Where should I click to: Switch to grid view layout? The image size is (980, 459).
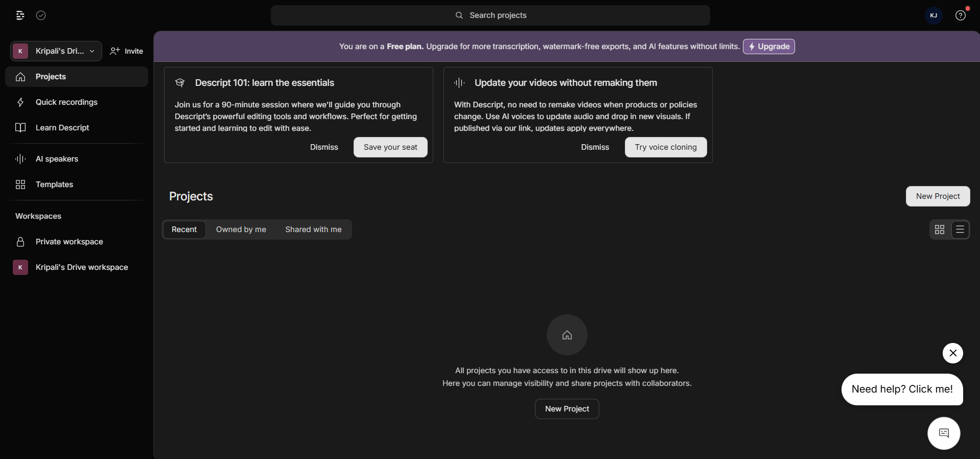click(940, 229)
